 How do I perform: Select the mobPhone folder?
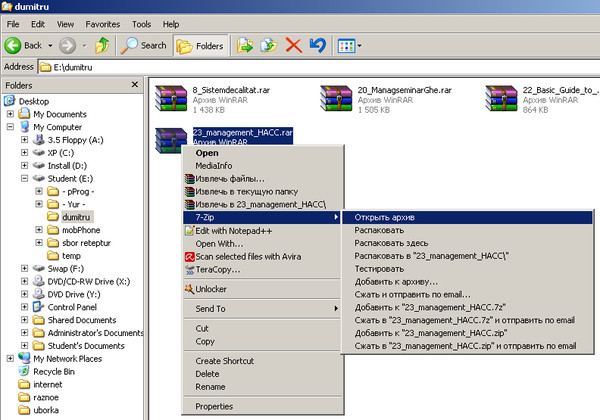coord(81,230)
